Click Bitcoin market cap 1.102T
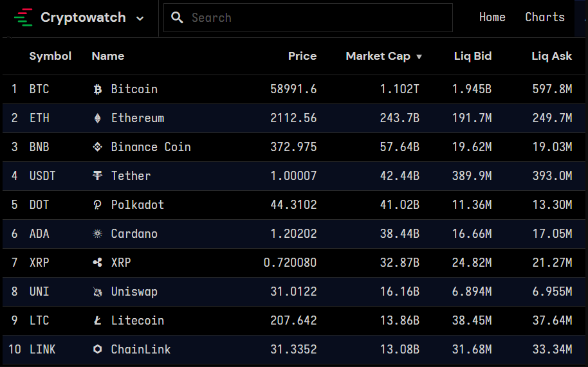 (400, 89)
